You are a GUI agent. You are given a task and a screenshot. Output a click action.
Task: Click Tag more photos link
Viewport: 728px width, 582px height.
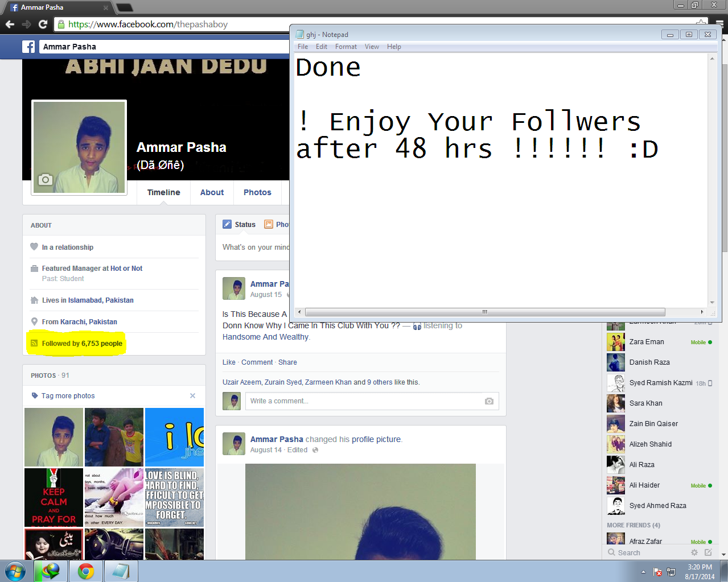(x=68, y=395)
